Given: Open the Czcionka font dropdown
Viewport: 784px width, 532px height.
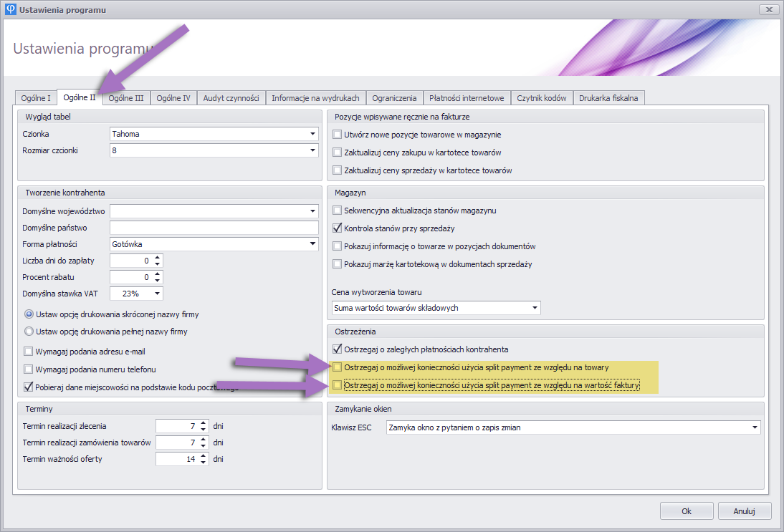Looking at the screenshot, I should [312, 134].
